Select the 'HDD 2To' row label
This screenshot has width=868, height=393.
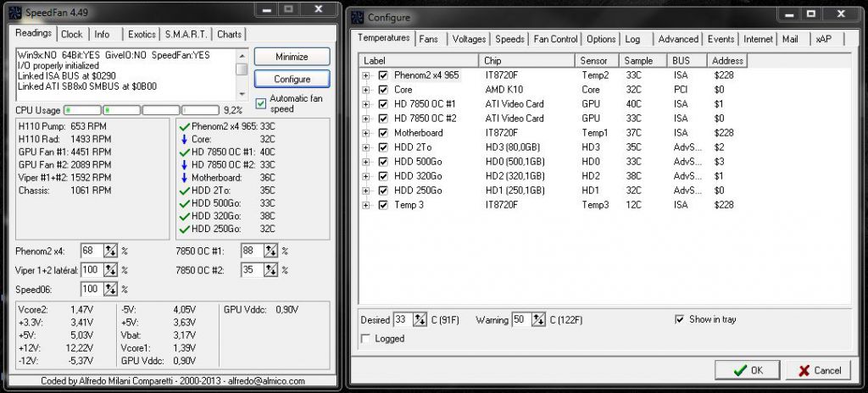point(413,147)
